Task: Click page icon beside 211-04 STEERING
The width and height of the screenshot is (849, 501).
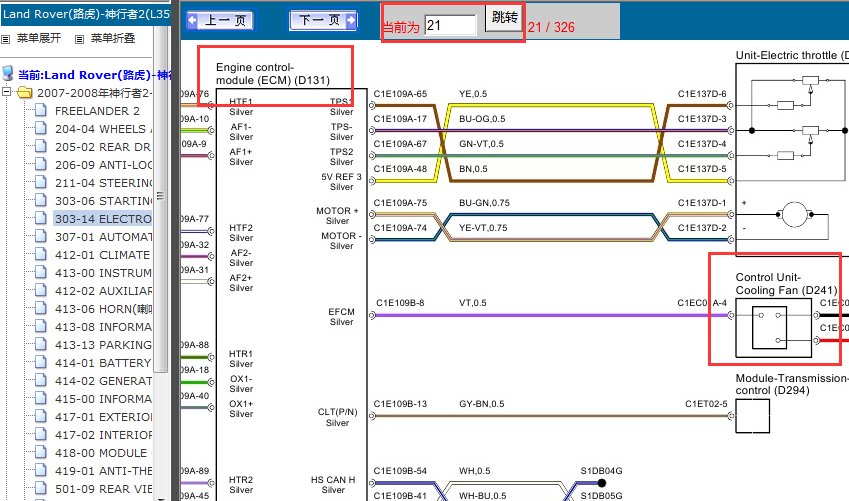Action: click(x=41, y=183)
